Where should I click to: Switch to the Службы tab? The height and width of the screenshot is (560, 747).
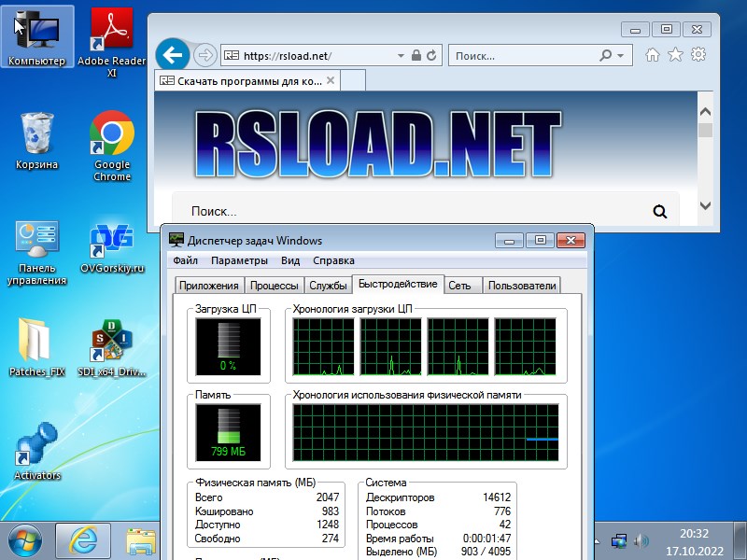pos(328,286)
